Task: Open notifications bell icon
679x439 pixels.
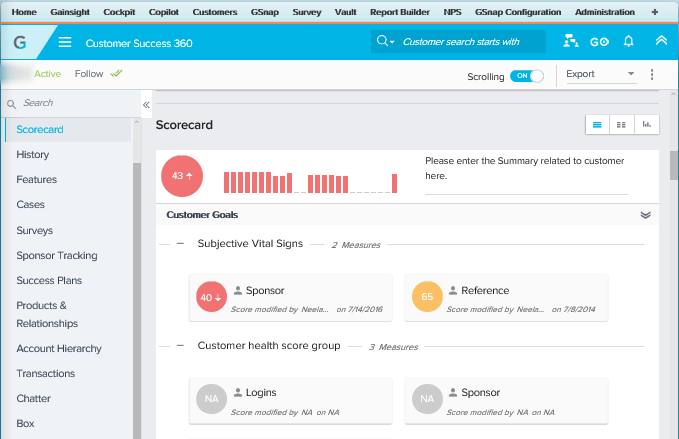Action: pos(628,41)
